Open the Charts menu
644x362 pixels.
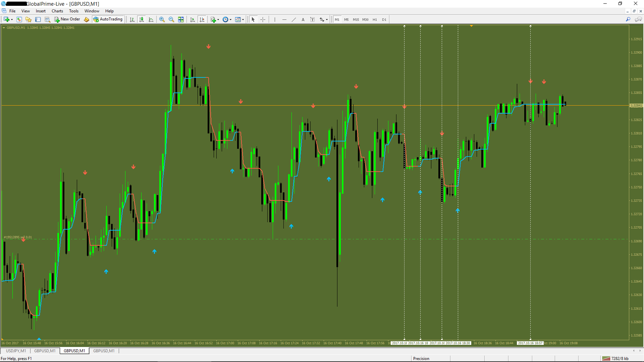tap(57, 11)
